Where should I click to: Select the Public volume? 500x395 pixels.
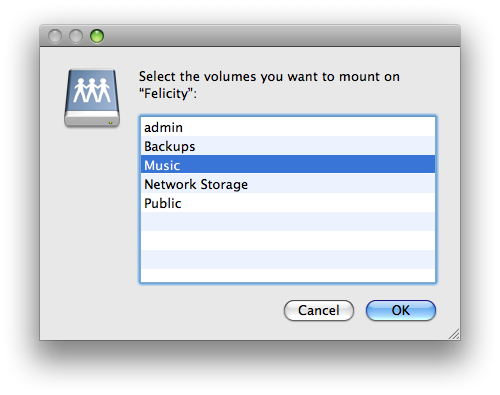pyautogui.click(x=288, y=203)
